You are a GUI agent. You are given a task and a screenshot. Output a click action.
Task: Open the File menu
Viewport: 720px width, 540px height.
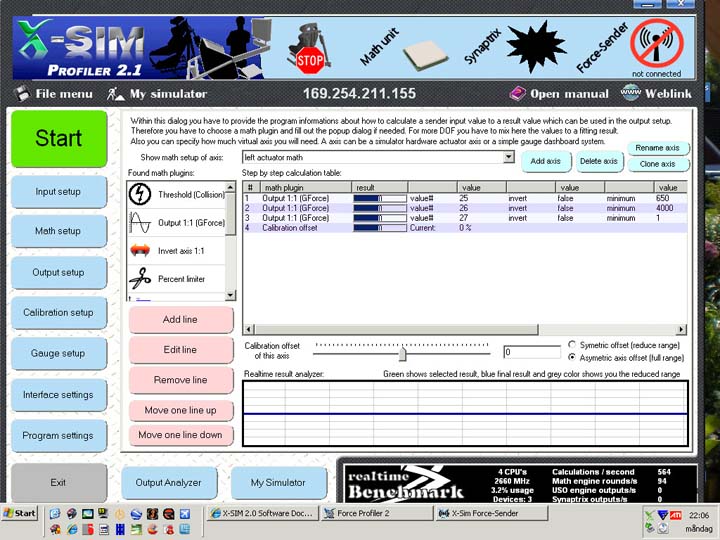pos(54,94)
